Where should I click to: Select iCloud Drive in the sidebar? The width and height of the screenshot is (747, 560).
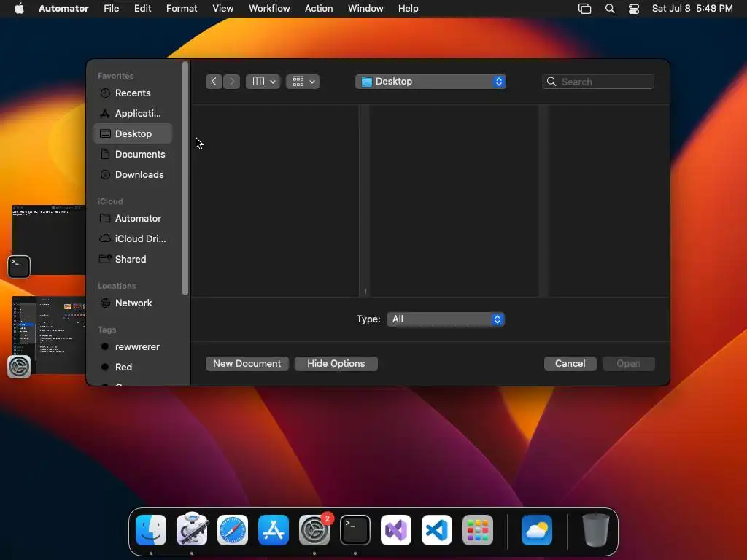click(133, 239)
